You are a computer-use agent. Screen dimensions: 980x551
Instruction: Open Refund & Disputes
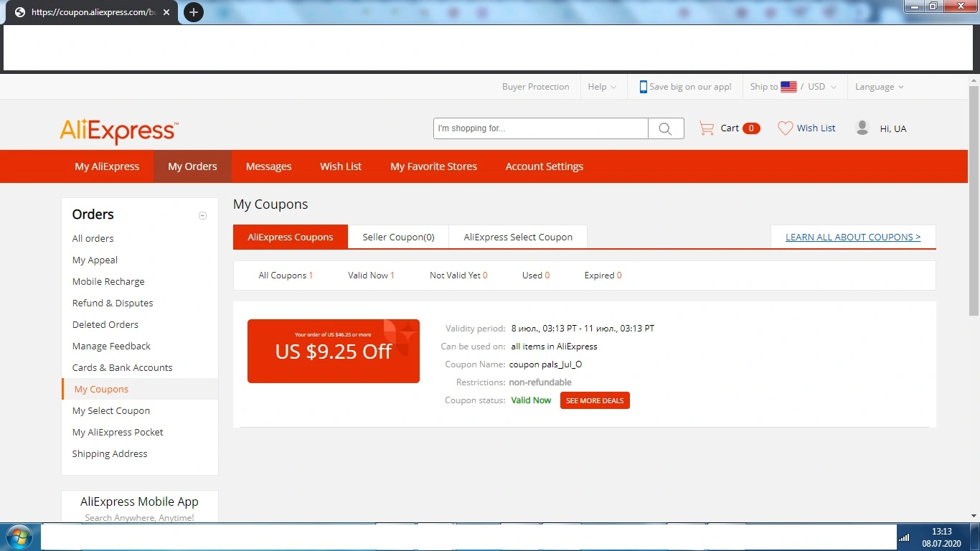pos(113,303)
